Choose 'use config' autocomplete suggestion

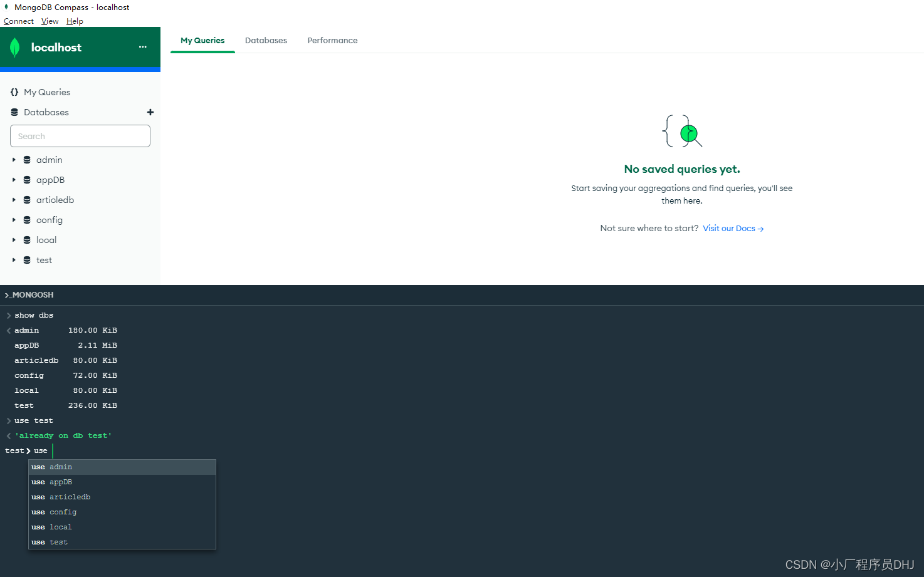click(x=122, y=512)
